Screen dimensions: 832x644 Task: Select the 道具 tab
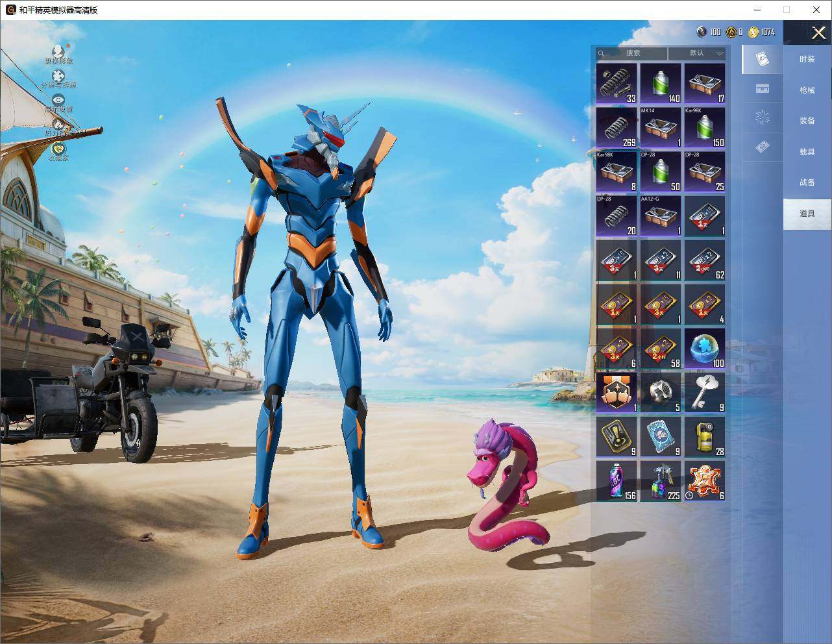point(807,214)
